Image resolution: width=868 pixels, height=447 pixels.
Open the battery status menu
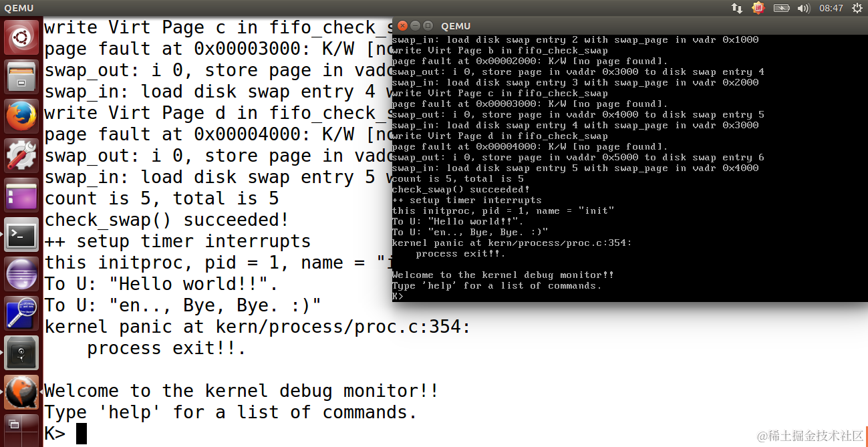tap(780, 8)
